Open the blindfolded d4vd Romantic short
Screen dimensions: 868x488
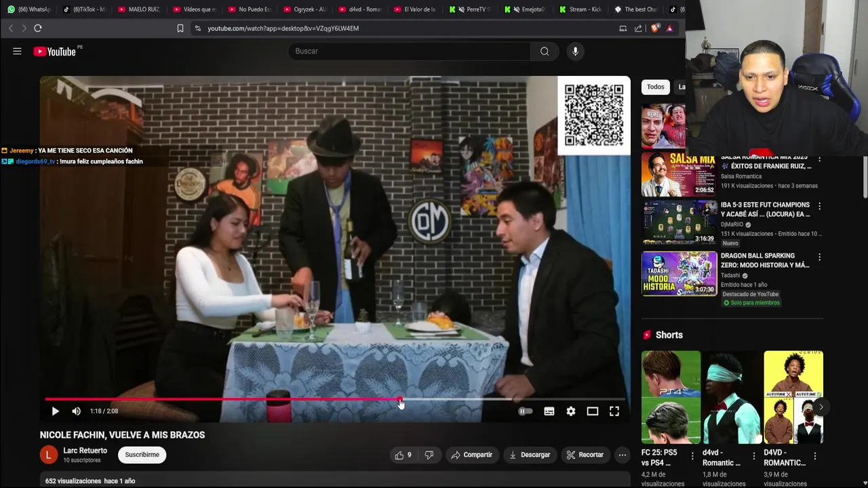point(732,397)
